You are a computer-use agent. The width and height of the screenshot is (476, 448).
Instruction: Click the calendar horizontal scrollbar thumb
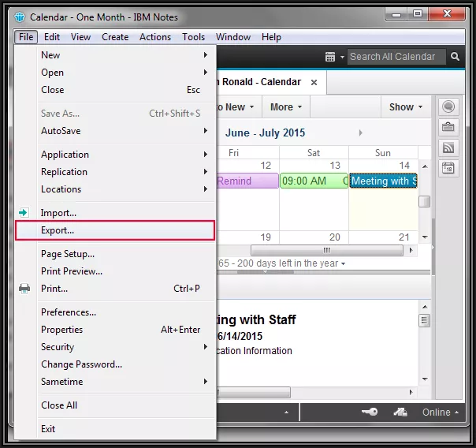tap(327, 250)
